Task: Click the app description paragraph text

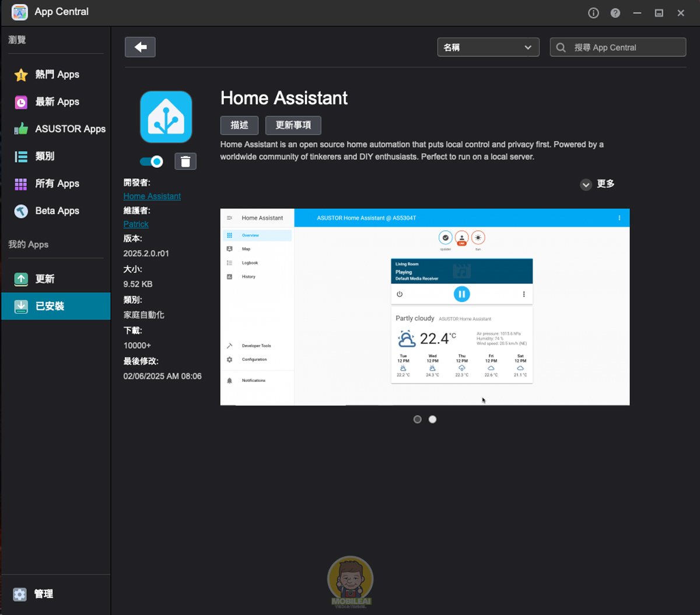Action: pyautogui.click(x=412, y=150)
